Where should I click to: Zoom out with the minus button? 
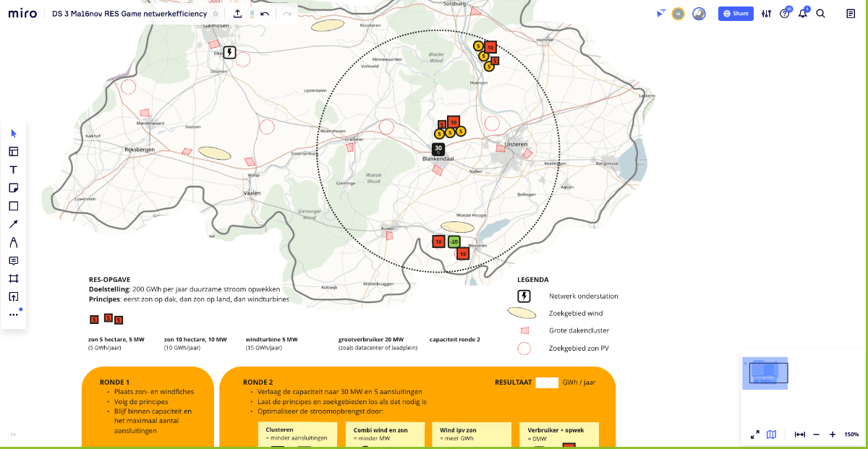click(x=817, y=435)
